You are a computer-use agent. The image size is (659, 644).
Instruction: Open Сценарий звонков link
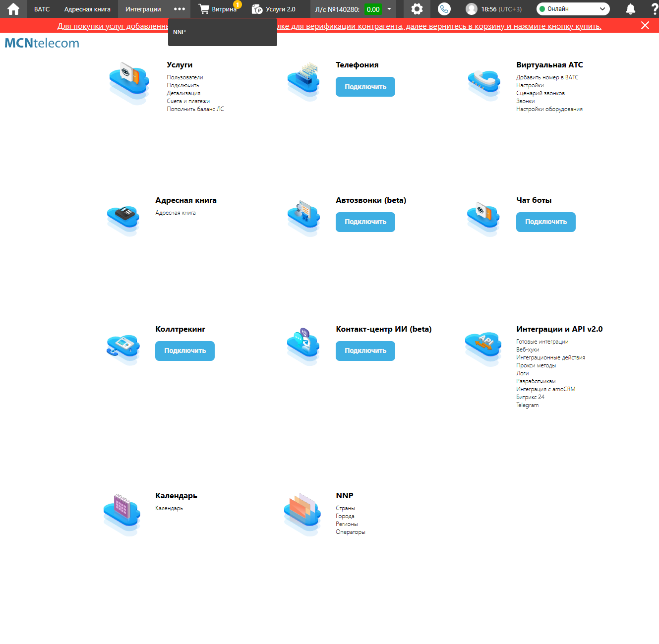click(x=540, y=93)
